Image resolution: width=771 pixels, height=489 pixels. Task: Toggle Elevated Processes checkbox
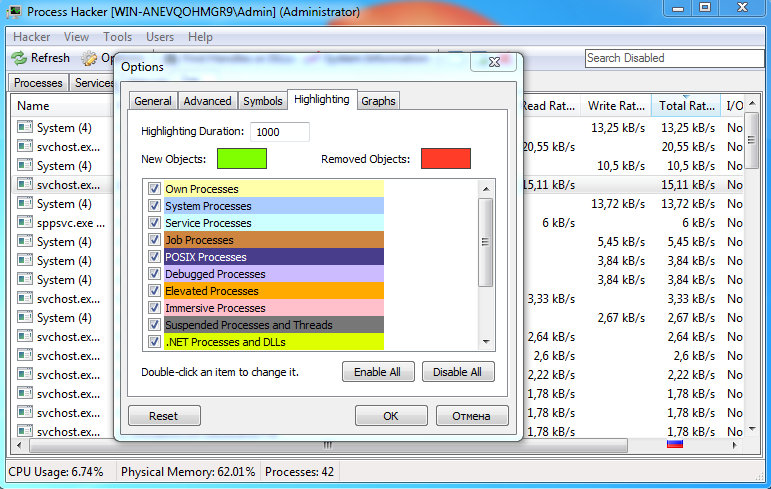(x=154, y=291)
